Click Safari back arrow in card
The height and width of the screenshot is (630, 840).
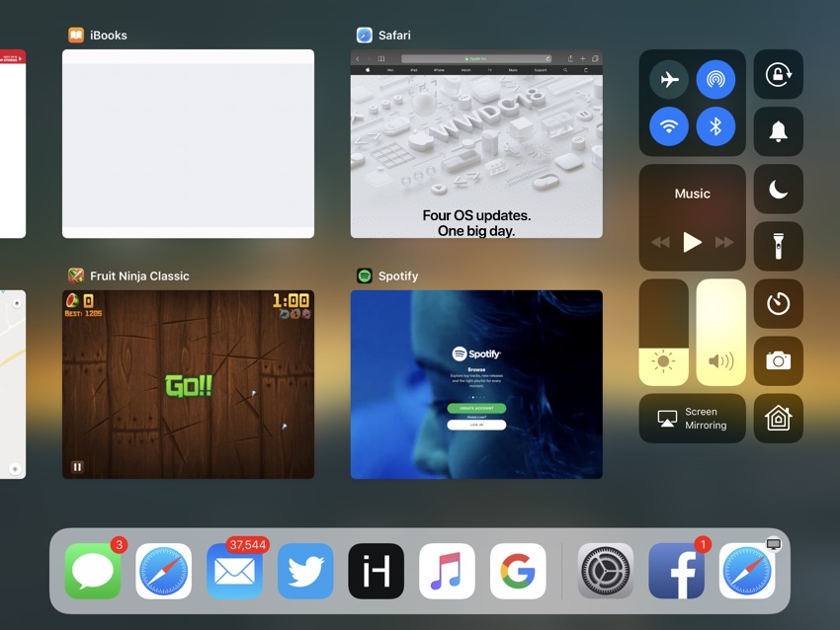pyautogui.click(x=358, y=58)
